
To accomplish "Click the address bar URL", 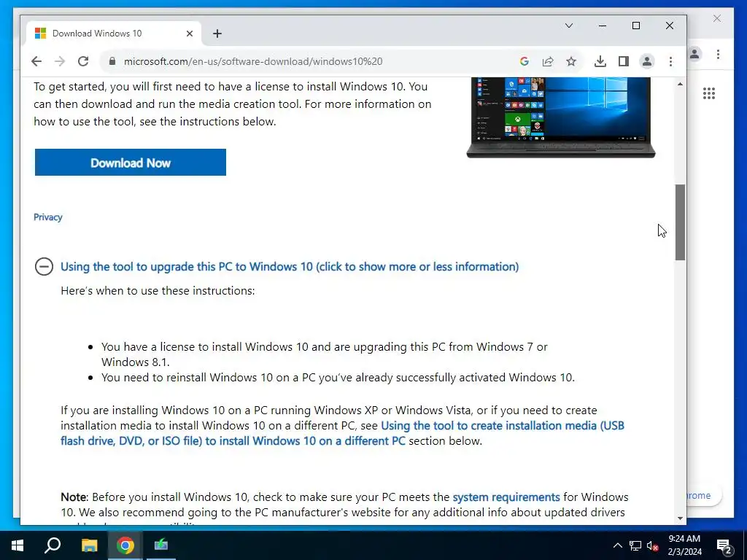I will (253, 61).
